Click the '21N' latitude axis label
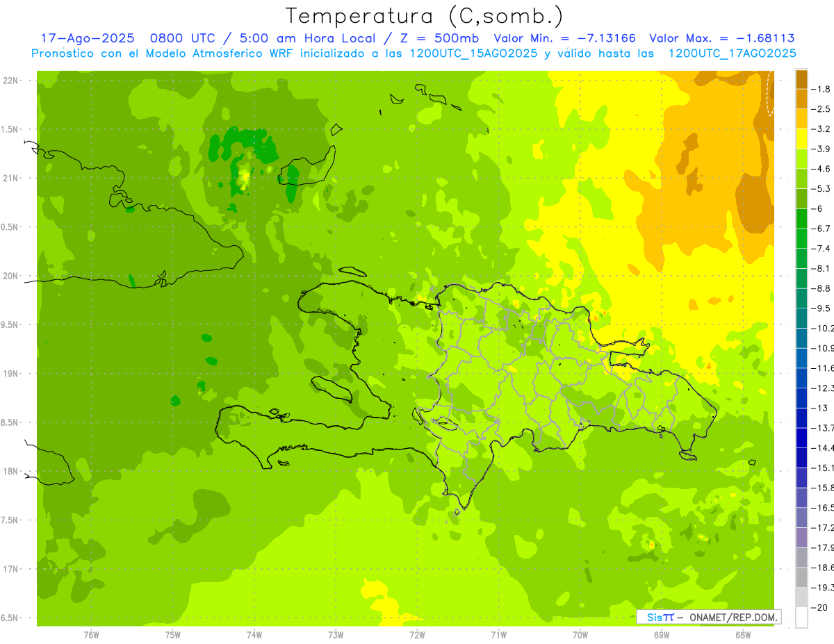 click(11, 178)
